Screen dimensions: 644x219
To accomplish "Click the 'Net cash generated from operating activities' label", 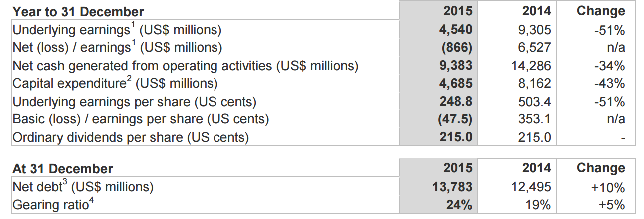I will pos(185,66).
